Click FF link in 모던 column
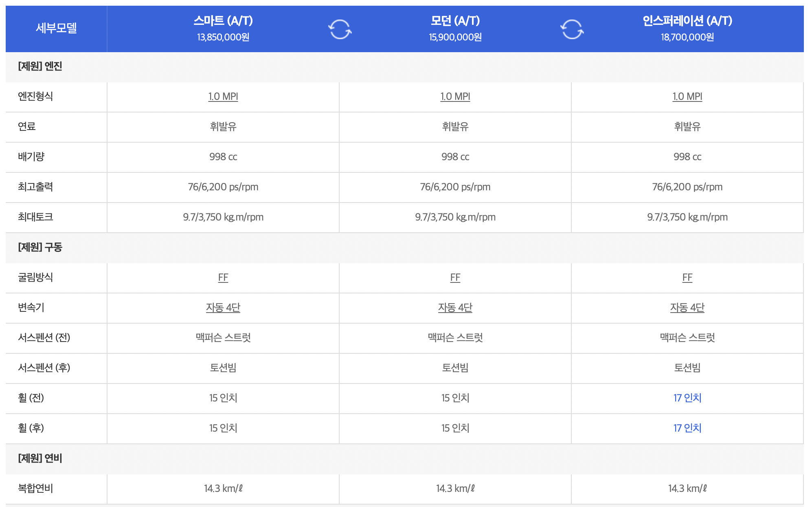 pos(455,278)
